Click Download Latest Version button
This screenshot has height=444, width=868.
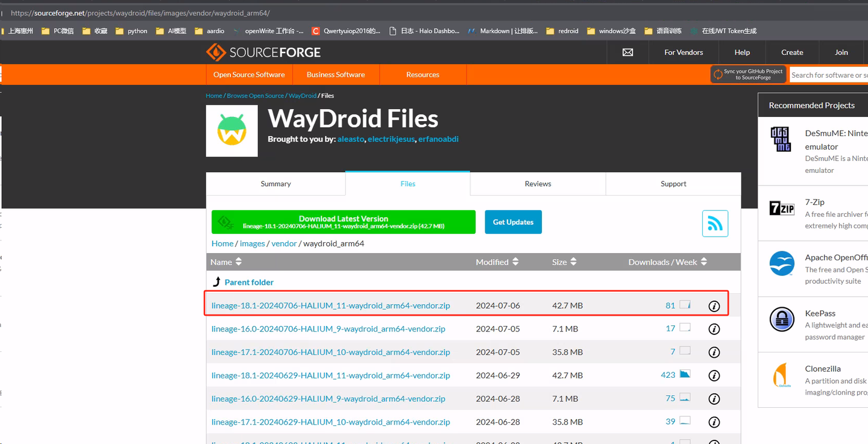[x=343, y=222]
